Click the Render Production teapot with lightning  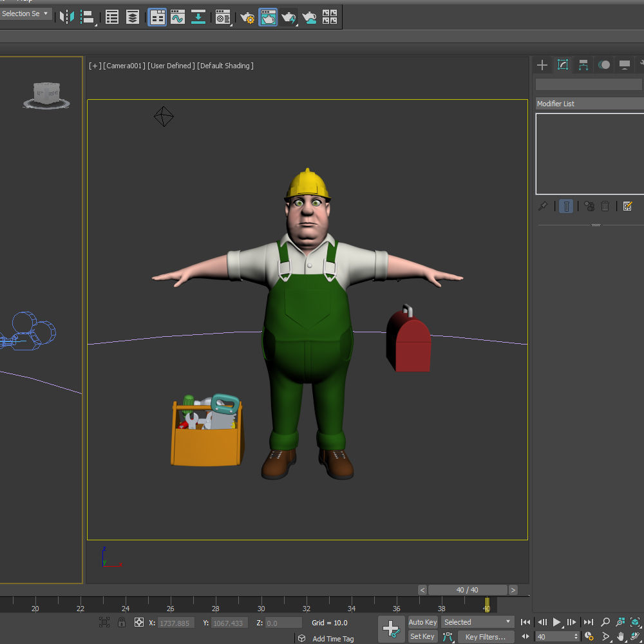point(289,17)
